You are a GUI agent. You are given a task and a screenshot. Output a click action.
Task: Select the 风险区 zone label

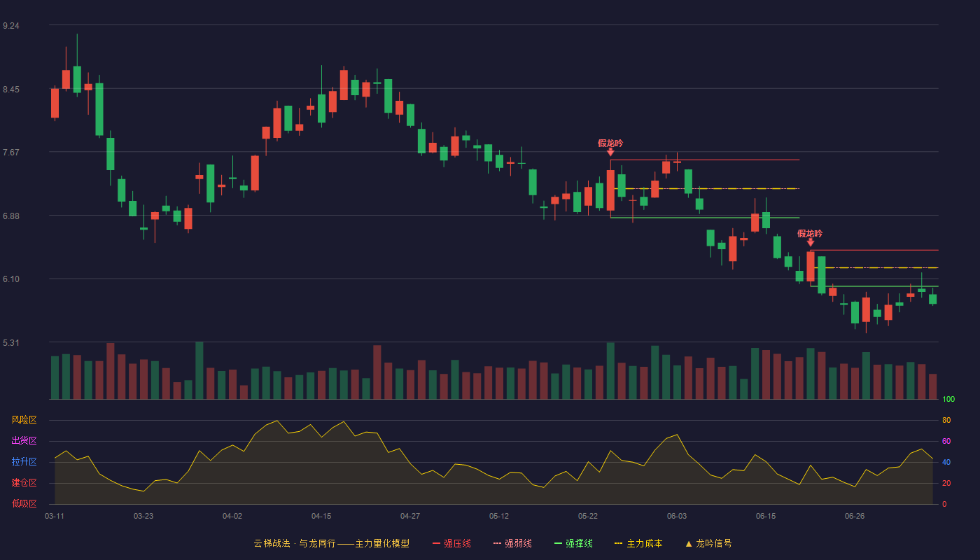tap(24, 420)
